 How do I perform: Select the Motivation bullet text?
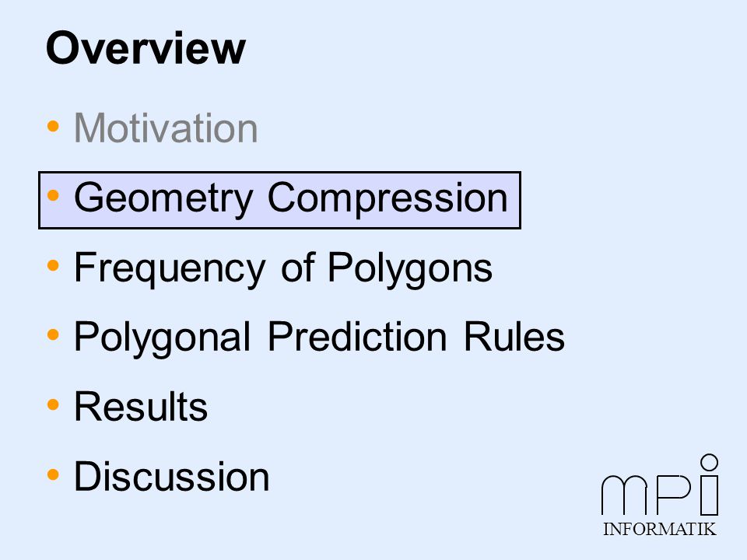[x=166, y=128]
